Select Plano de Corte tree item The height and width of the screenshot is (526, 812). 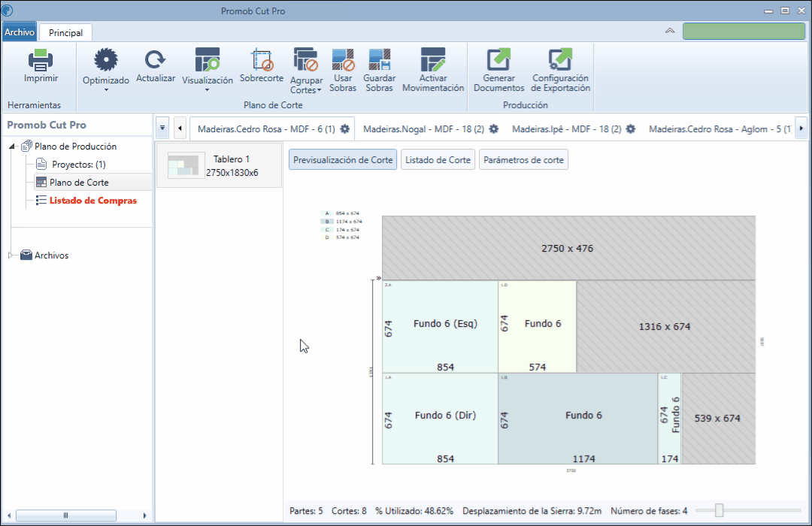79,183
